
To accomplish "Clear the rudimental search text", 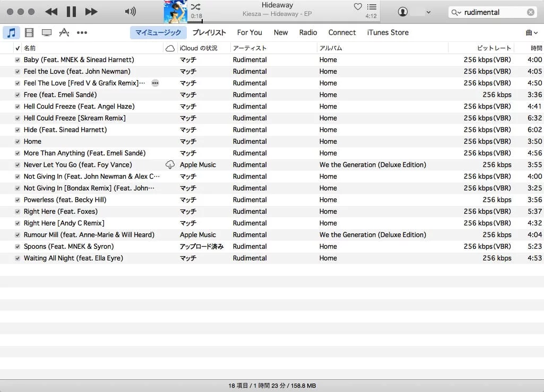I will pyautogui.click(x=531, y=12).
